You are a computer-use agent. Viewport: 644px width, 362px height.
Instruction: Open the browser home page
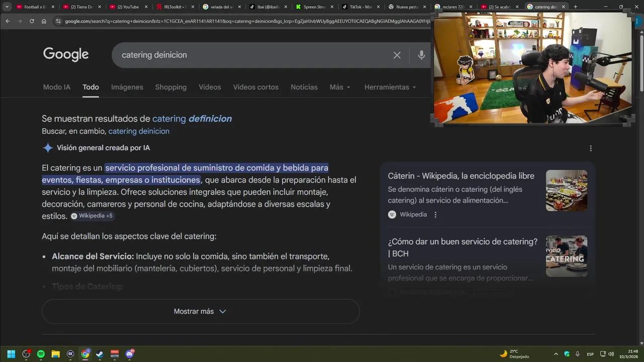44,21
